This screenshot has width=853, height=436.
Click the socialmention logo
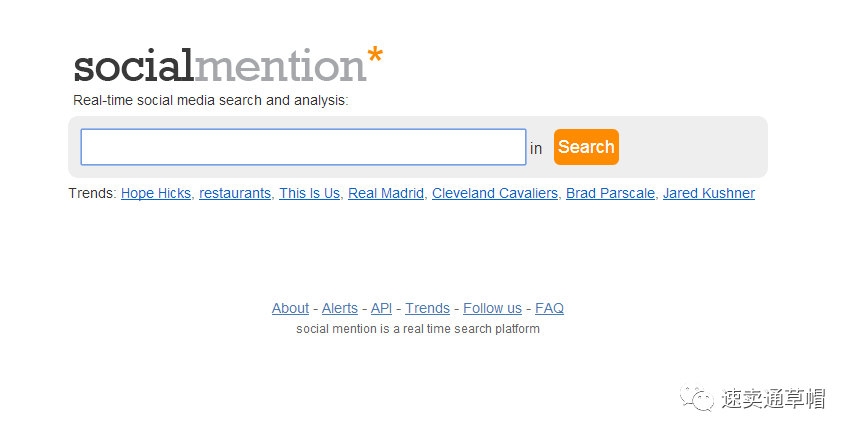click(x=220, y=66)
